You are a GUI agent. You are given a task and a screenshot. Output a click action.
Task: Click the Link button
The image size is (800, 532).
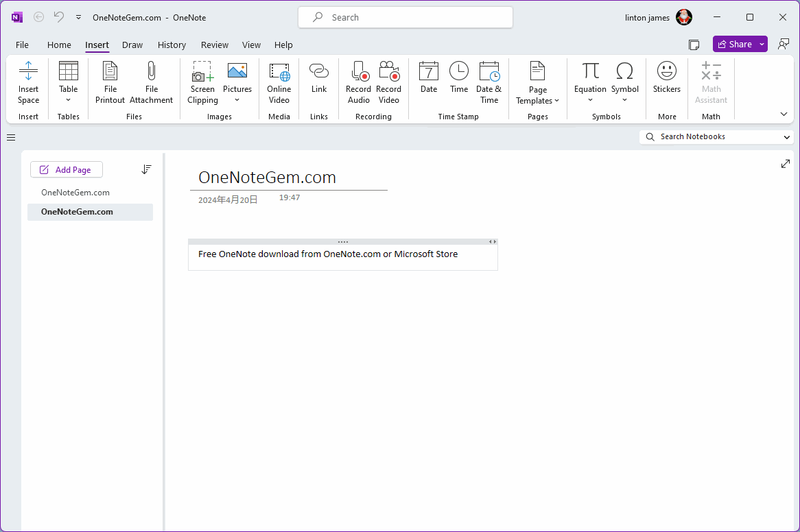click(x=319, y=79)
